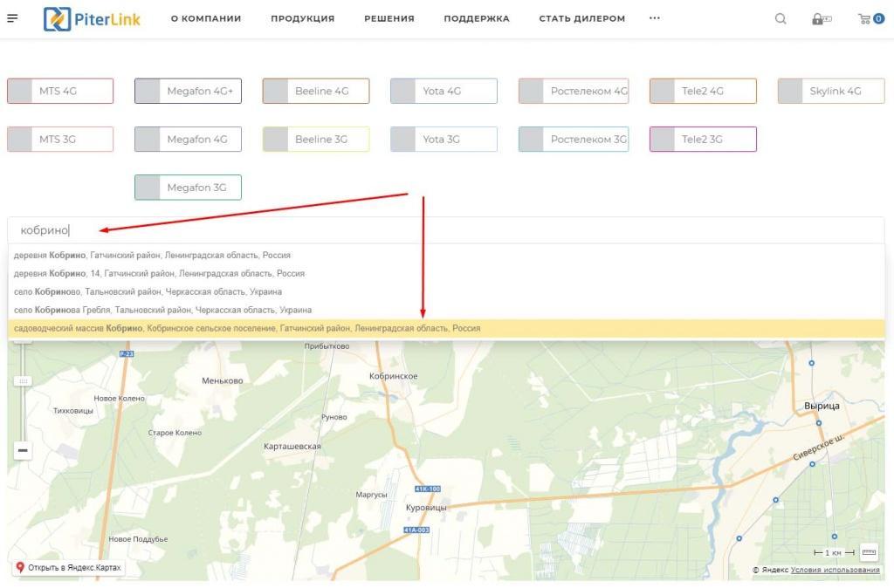Toggle MTS 3G coverage layer
Image resolution: width=894 pixels, height=588 pixels.
click(x=60, y=139)
